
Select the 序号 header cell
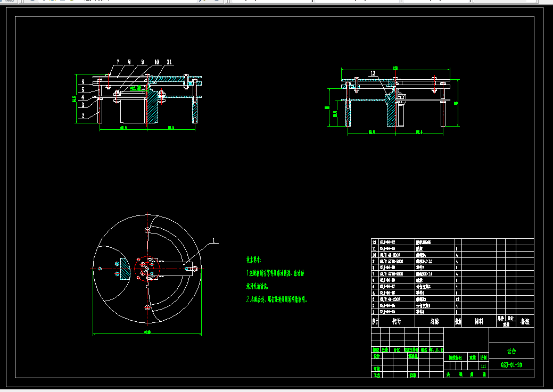click(375, 321)
